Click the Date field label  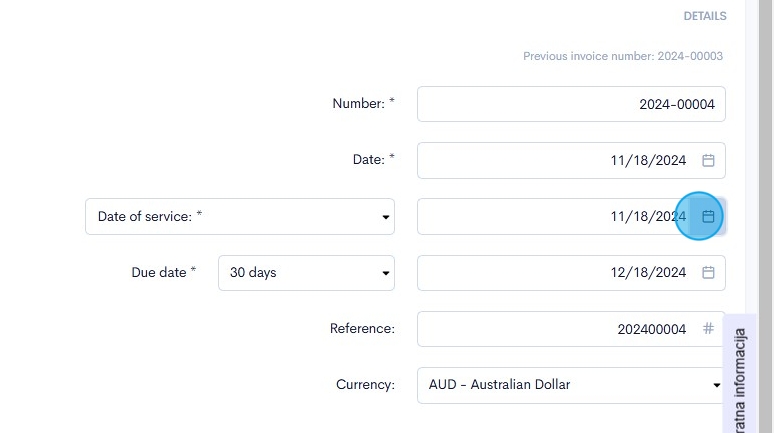(x=369, y=160)
